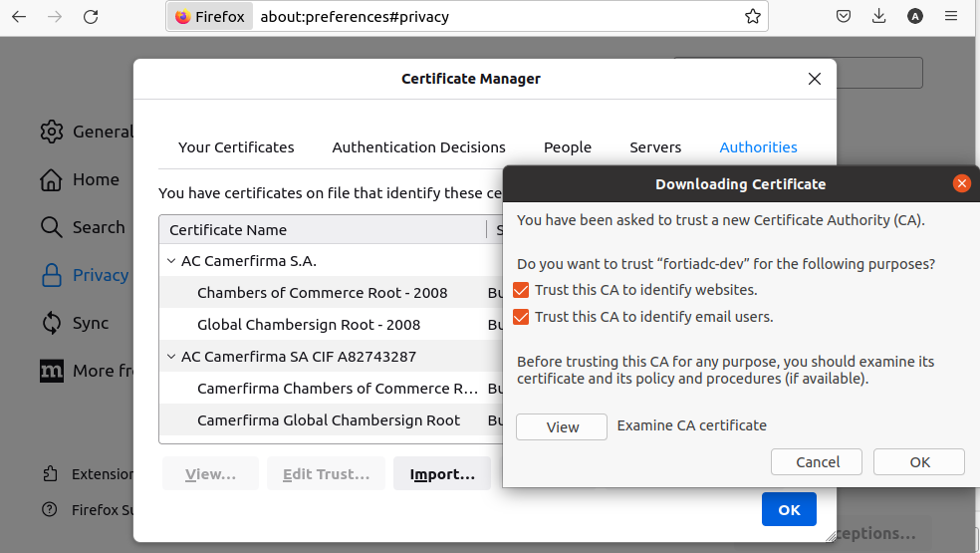Open the Authentication Decisions tab
The height and width of the screenshot is (553, 980).
pos(418,147)
